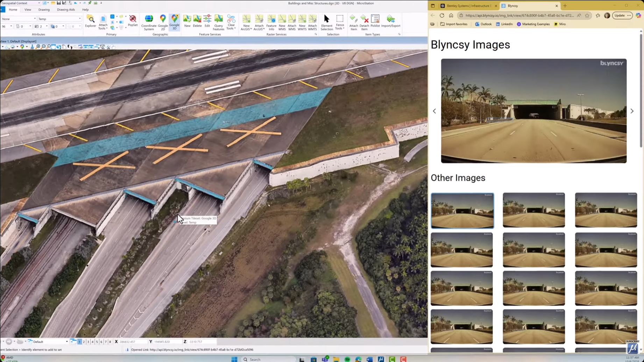Open the Geospatial Context workflow dropdown
Image resolution: width=644 pixels, height=362 pixels.
(x=39, y=3)
